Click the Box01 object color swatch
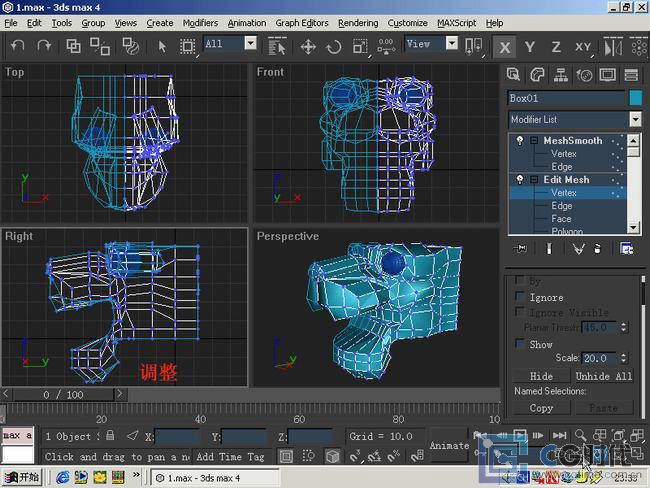650x488 pixels. pos(635,98)
